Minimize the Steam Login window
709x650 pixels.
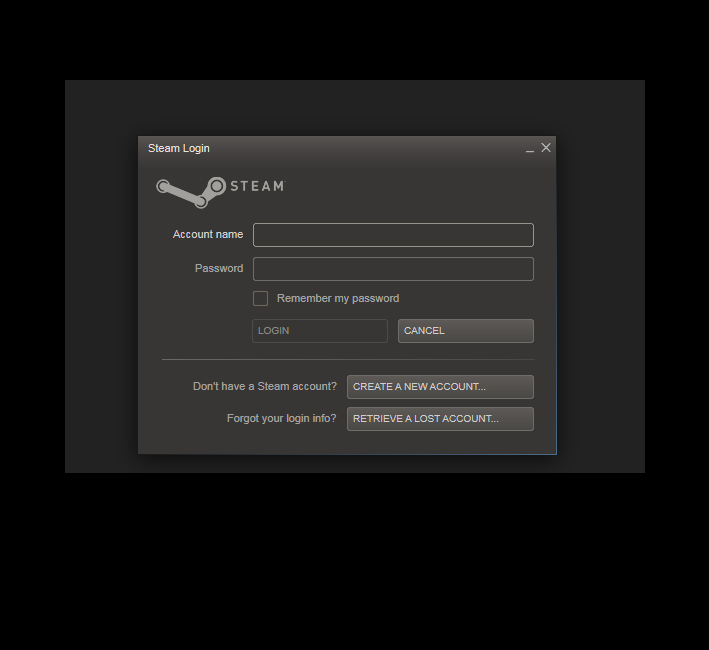(x=530, y=149)
